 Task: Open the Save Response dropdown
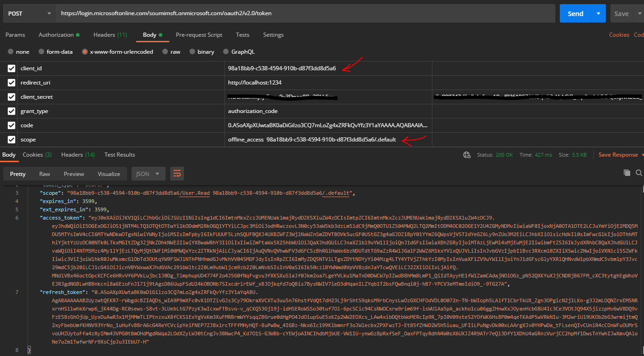pyautogui.click(x=621, y=155)
